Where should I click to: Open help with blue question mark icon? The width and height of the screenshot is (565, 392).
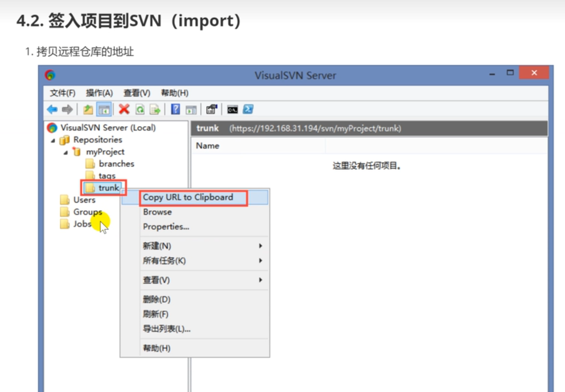pos(175,109)
